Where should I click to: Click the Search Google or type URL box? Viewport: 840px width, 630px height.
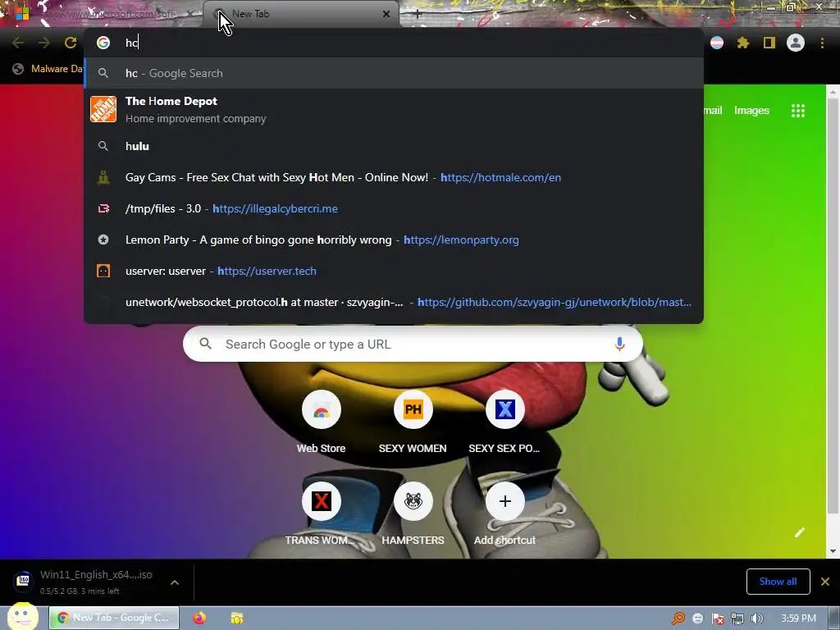(413, 344)
